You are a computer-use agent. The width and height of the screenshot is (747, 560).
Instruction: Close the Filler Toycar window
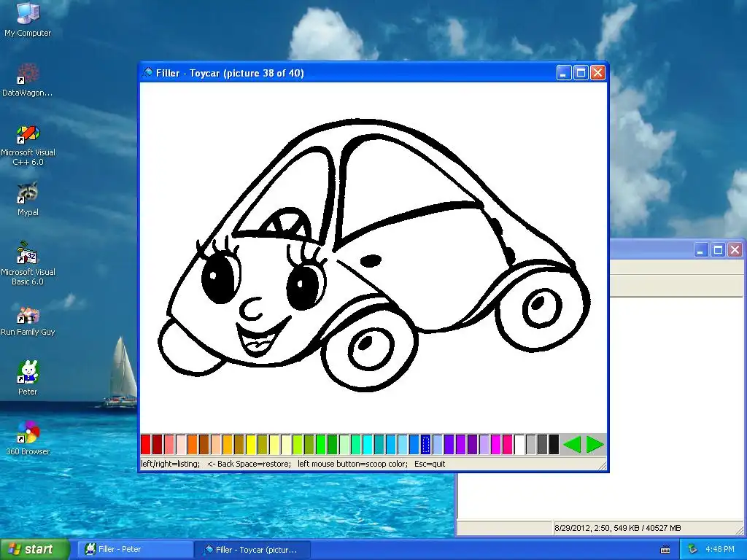(597, 73)
